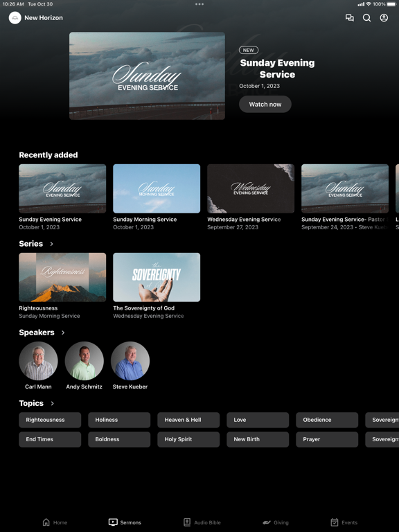
Task: Select the Prayer topic chip
Action: (327, 439)
